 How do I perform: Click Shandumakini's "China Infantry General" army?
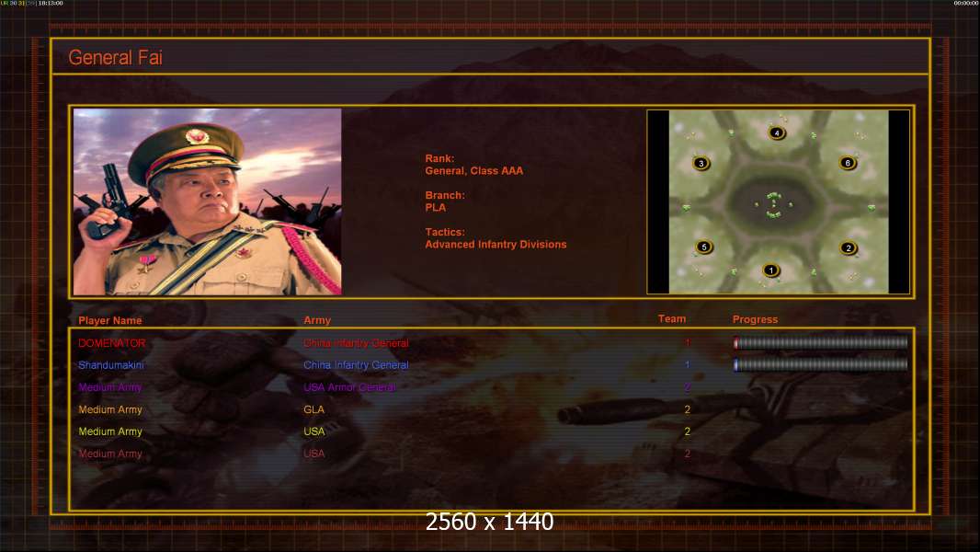tap(357, 365)
